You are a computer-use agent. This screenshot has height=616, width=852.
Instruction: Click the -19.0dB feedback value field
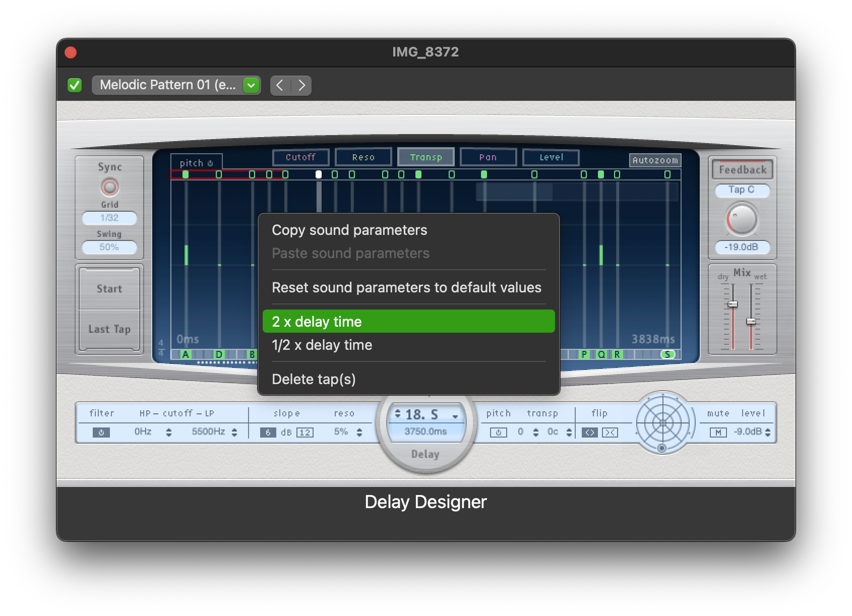click(742, 247)
